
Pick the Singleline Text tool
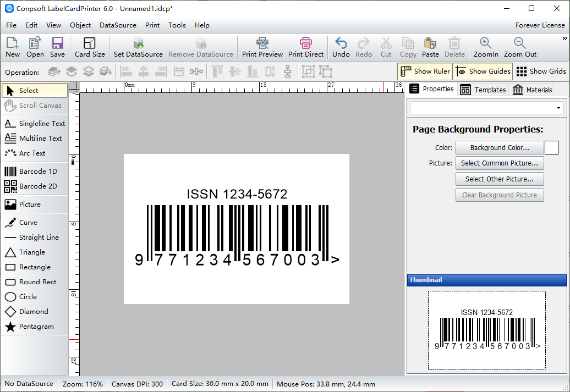click(35, 124)
